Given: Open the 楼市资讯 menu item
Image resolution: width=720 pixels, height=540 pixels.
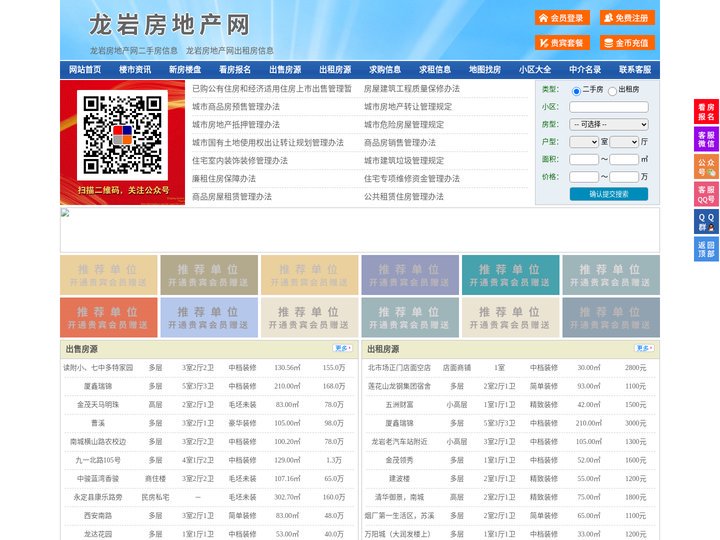Looking at the screenshot, I should pos(135,70).
